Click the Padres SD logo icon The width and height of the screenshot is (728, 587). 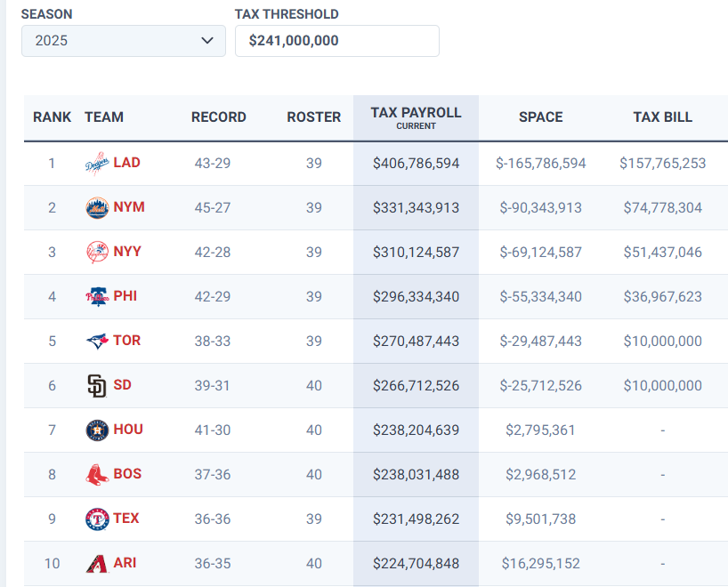click(x=96, y=386)
